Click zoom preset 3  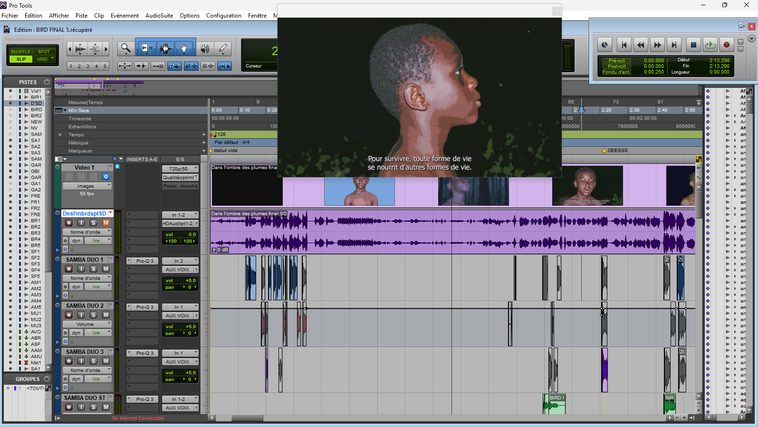(88, 66)
